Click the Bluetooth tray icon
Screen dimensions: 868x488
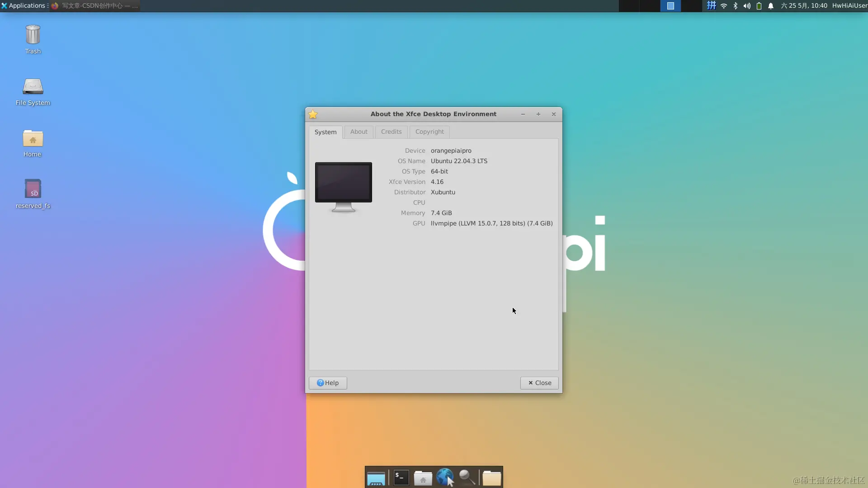click(736, 6)
